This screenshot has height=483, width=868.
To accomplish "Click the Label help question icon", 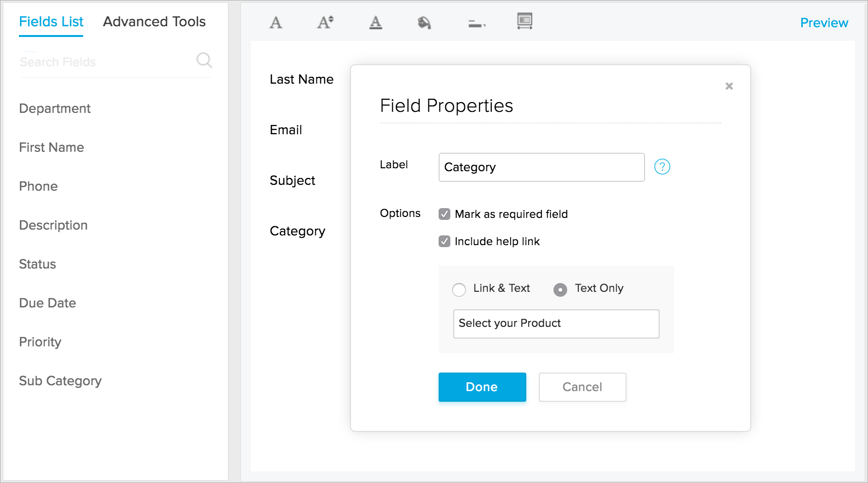I will click(662, 167).
